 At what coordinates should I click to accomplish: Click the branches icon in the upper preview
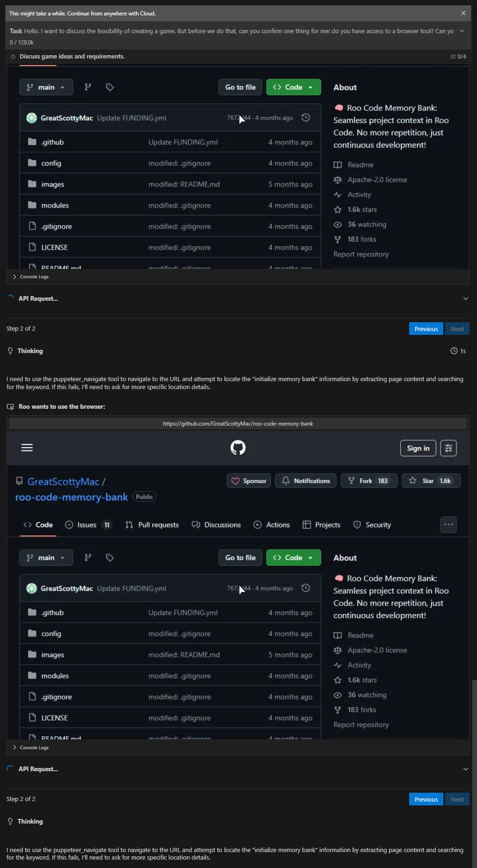point(88,87)
